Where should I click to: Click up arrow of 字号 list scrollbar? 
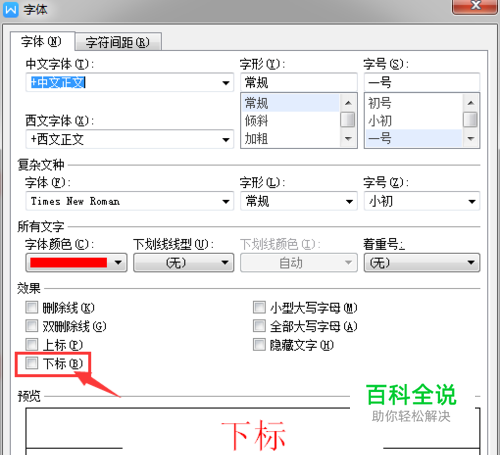471,103
